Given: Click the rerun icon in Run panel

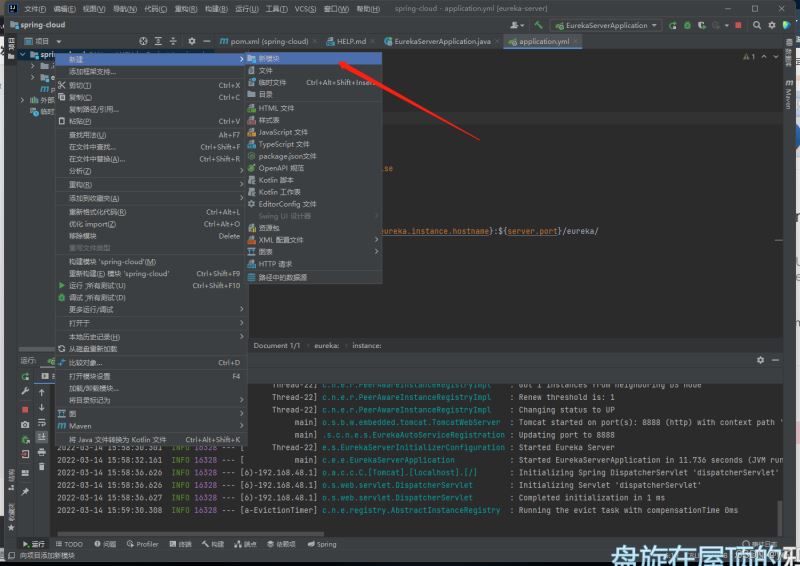Looking at the screenshot, I should pos(25,377).
